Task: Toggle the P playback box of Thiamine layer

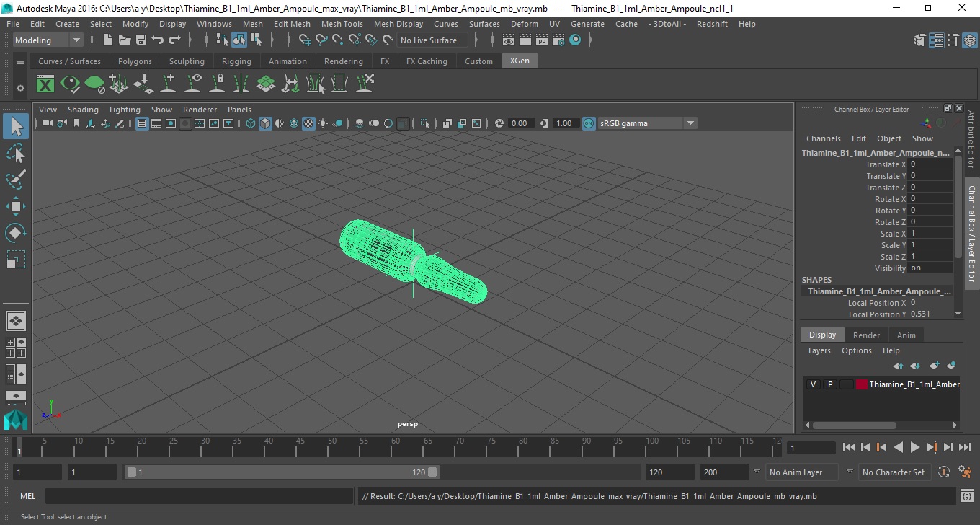Action: point(829,384)
